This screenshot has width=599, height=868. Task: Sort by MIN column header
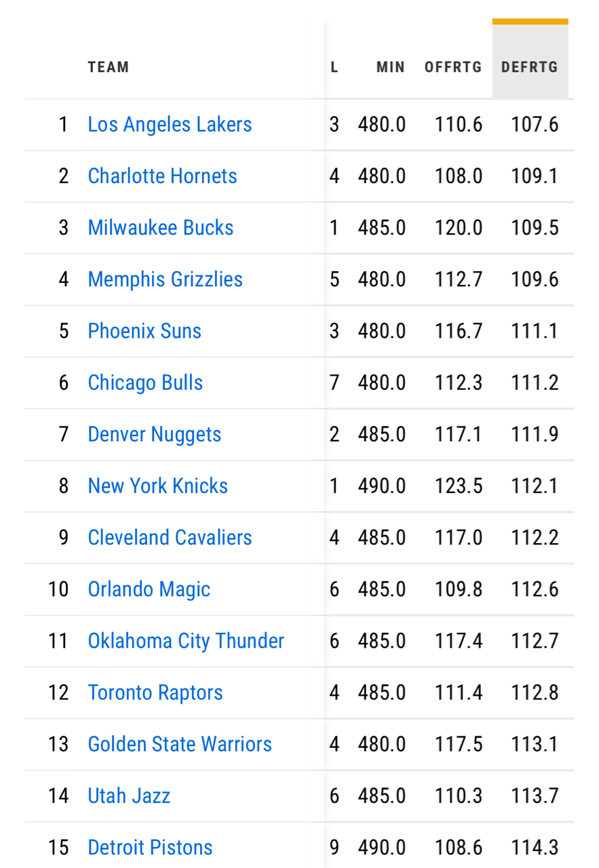391,66
